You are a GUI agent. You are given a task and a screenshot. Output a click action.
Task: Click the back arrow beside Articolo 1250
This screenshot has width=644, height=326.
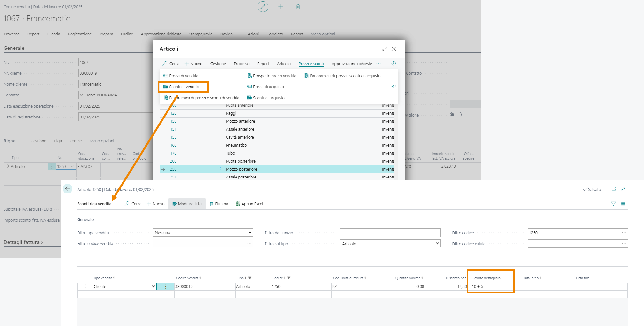pyautogui.click(x=67, y=189)
